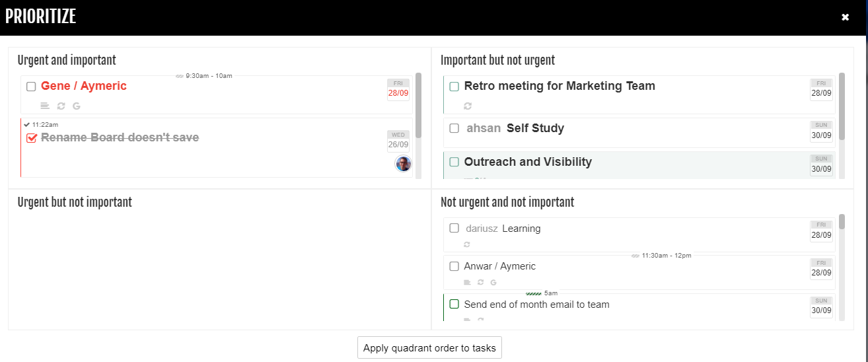Click 'Urgent and important' quadrant heading
This screenshot has height=362, width=868.
(67, 60)
